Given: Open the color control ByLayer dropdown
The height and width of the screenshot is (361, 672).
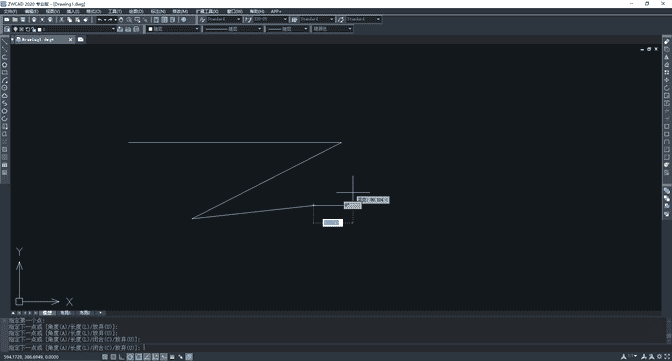Looking at the screenshot, I should point(173,29).
